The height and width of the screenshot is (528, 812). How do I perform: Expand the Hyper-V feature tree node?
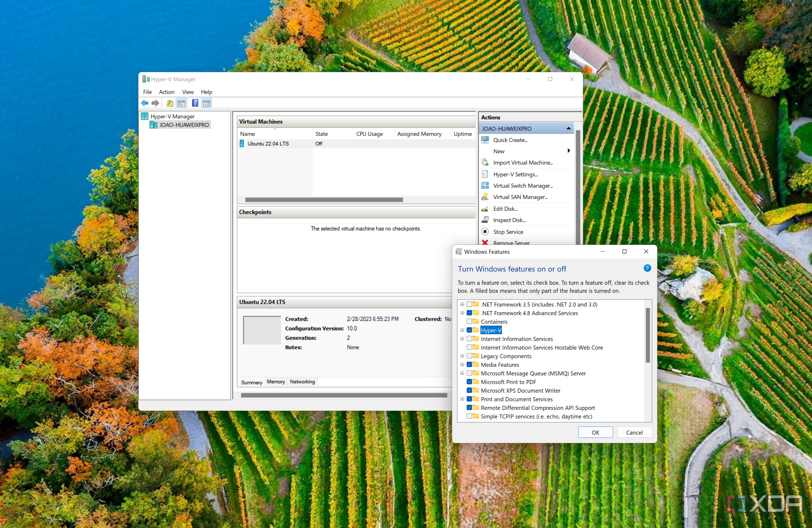coord(462,330)
